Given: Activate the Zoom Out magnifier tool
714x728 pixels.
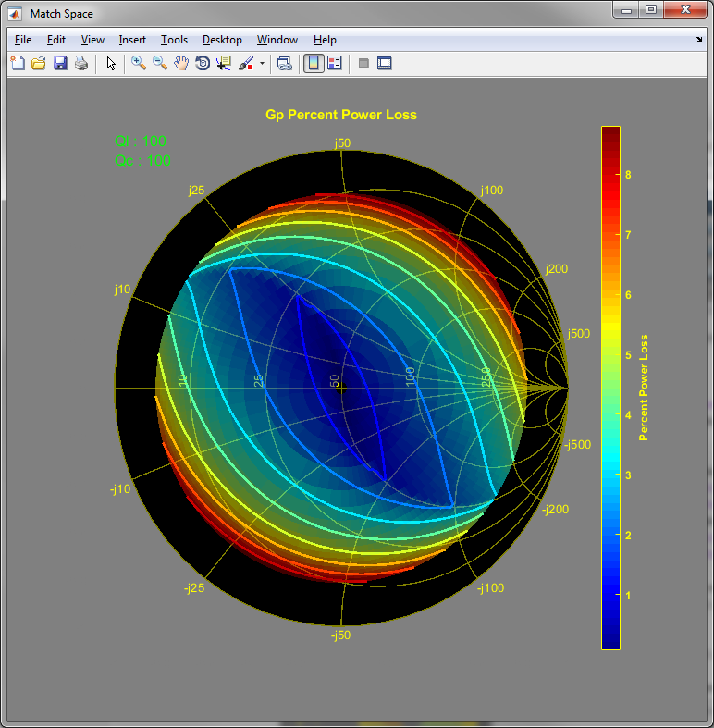Looking at the screenshot, I should coord(160,63).
